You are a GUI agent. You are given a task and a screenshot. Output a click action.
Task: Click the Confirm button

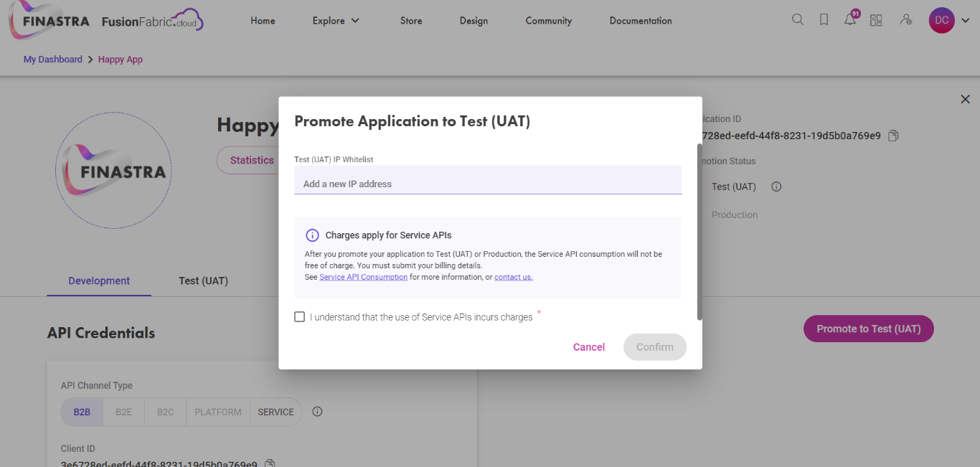point(655,347)
